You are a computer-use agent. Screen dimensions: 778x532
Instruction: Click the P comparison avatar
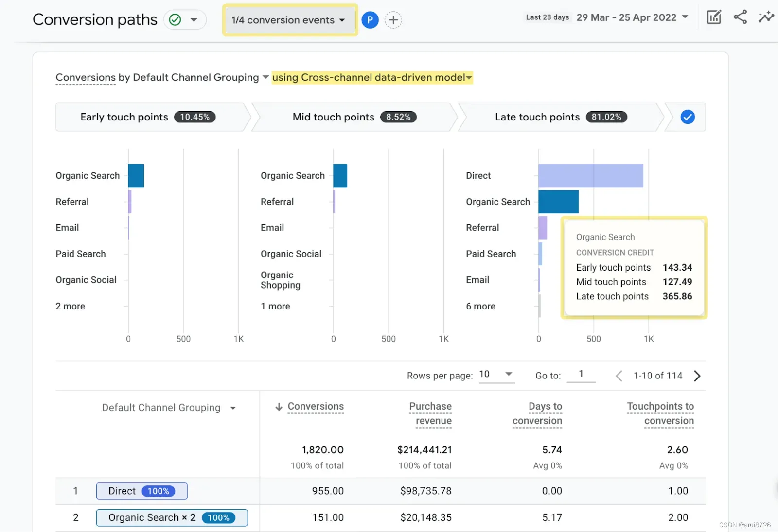coord(370,20)
